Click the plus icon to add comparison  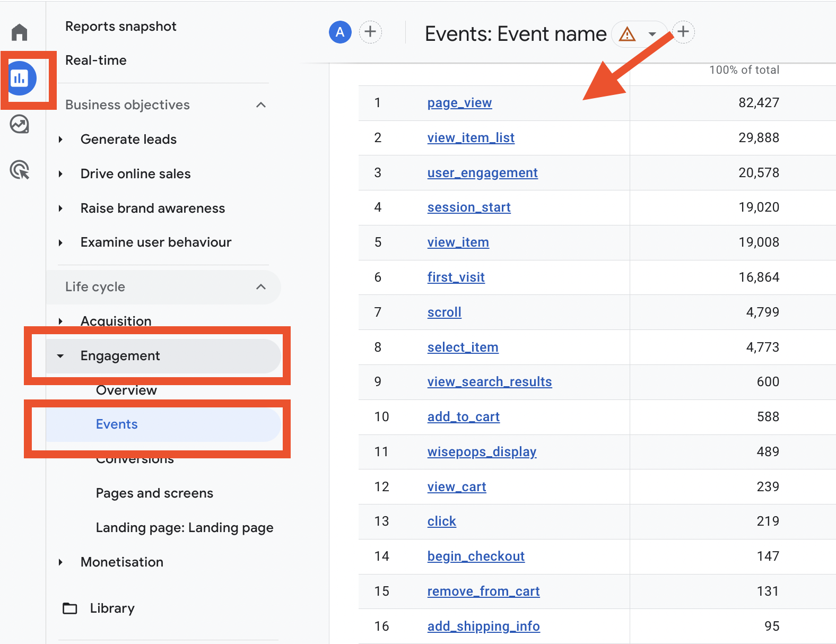[x=370, y=32]
